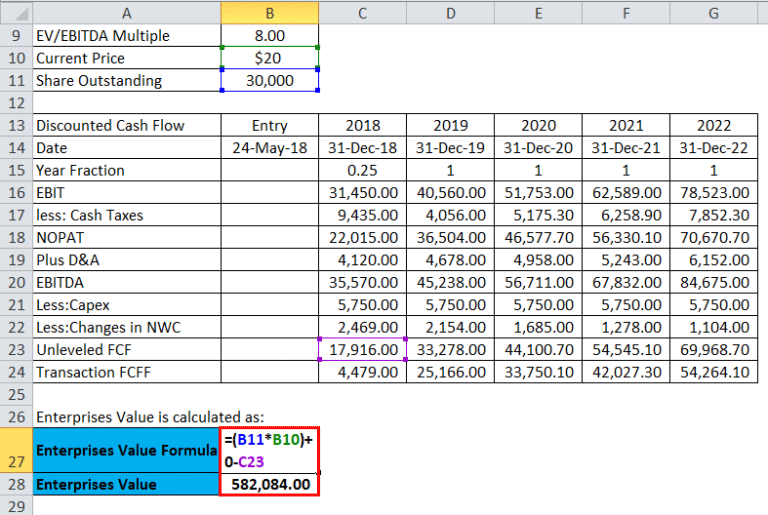Select the 2021 EBIT cell 62,589.00
This screenshot has width=768, height=515.
[x=626, y=193]
